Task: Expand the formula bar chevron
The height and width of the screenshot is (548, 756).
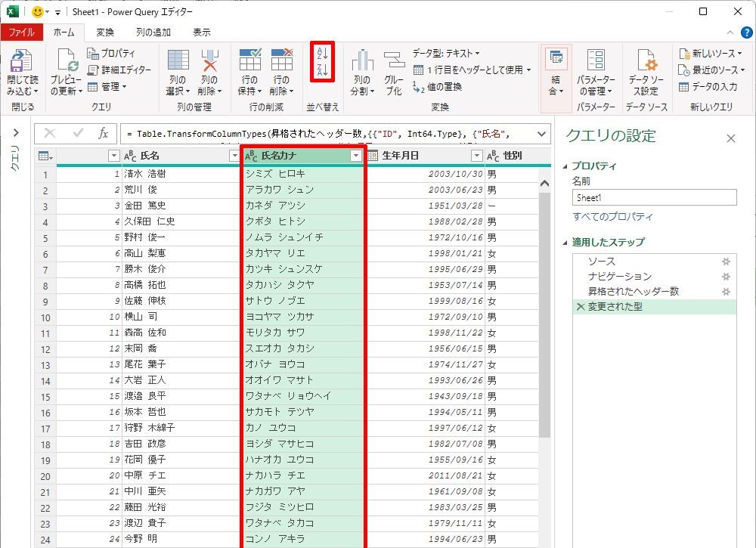Action: [x=541, y=134]
